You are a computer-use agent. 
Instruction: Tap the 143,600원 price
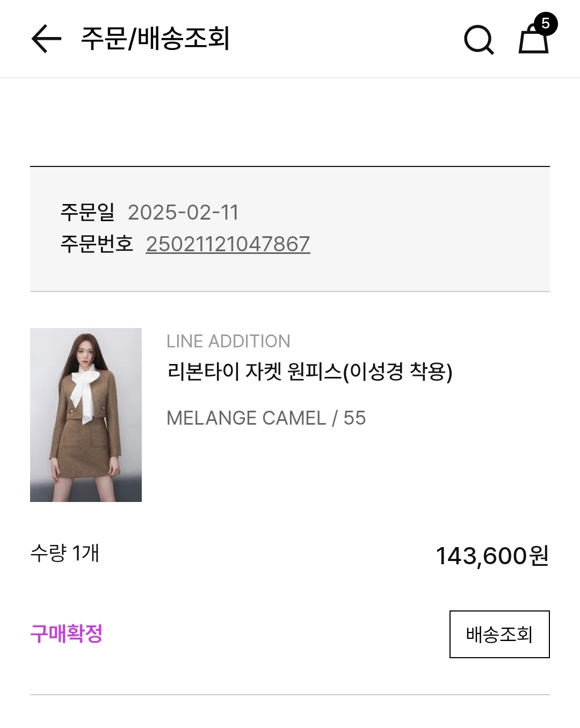pyautogui.click(x=492, y=556)
